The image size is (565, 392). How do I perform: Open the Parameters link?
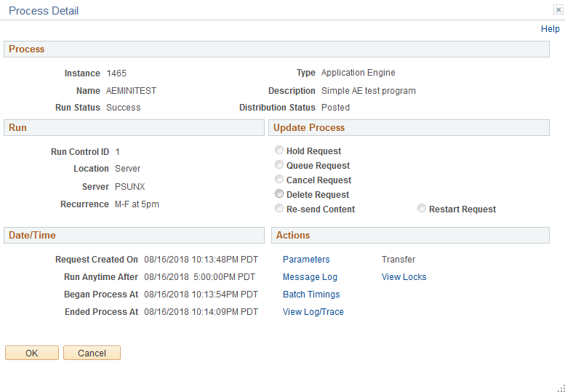pyautogui.click(x=306, y=260)
